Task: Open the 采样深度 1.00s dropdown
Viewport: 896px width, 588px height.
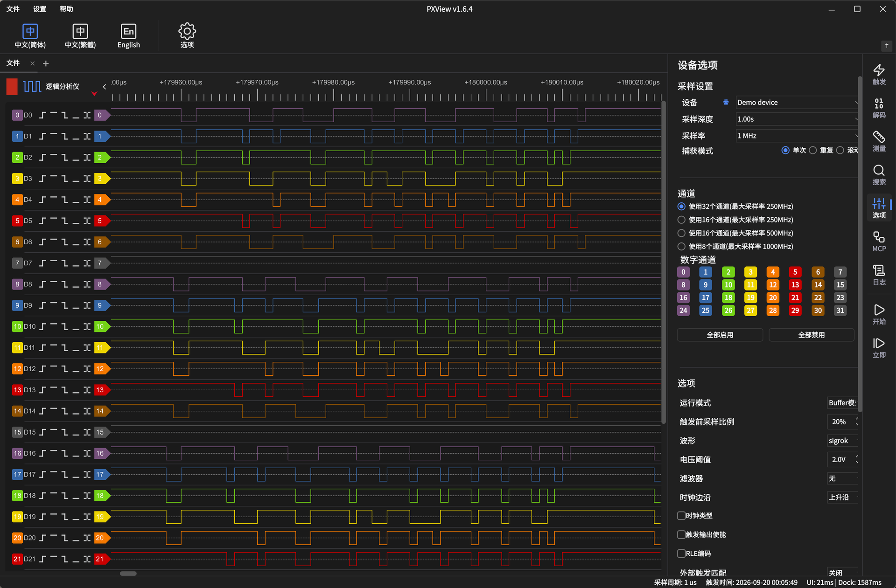Action: pos(797,119)
